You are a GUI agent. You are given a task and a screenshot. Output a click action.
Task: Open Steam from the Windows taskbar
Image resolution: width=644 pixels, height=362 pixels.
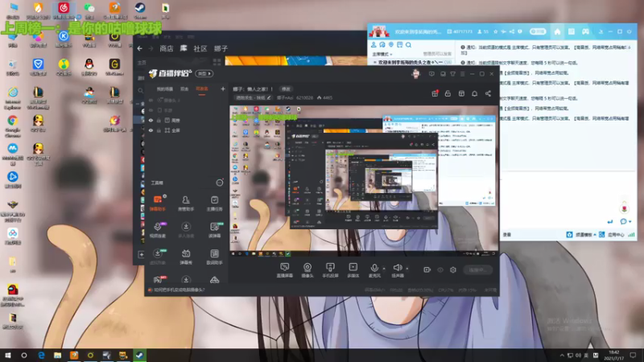[x=139, y=356]
